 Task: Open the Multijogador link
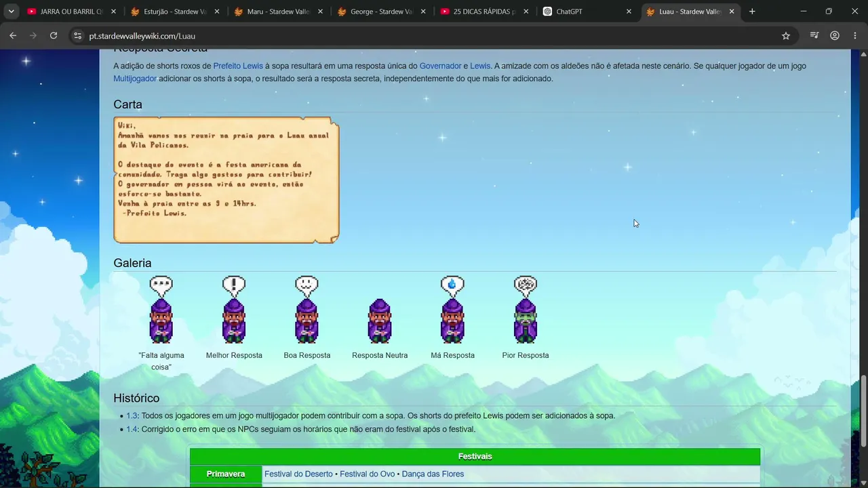click(135, 79)
